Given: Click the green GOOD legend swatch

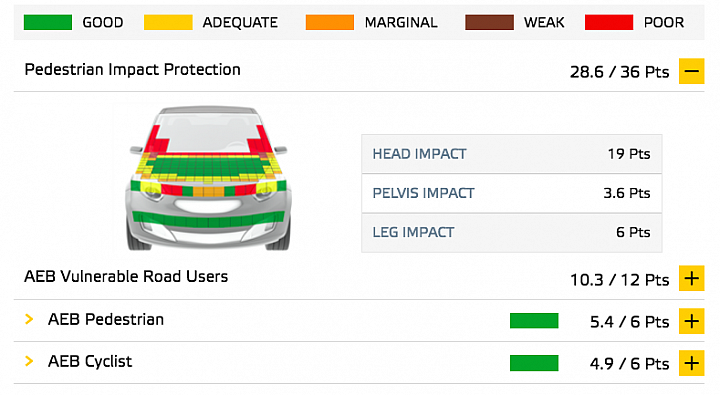Looking at the screenshot, I should (48, 22).
